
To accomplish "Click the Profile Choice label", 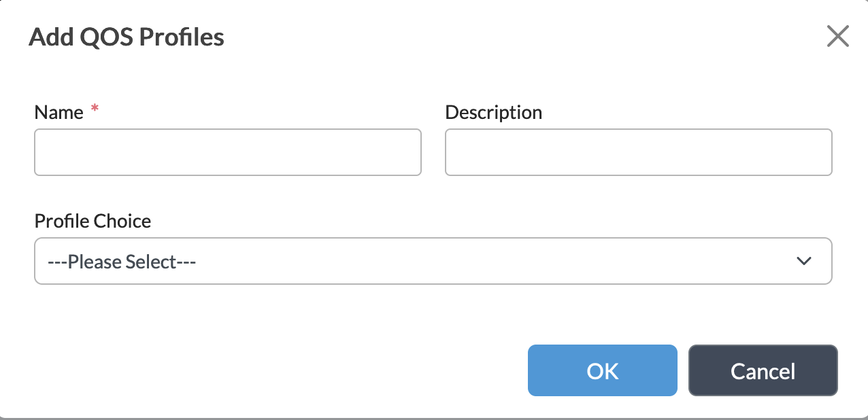I will point(93,221).
